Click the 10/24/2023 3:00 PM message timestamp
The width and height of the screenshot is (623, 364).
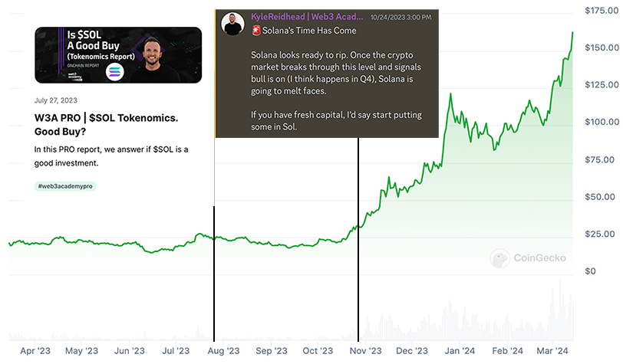pyautogui.click(x=401, y=17)
